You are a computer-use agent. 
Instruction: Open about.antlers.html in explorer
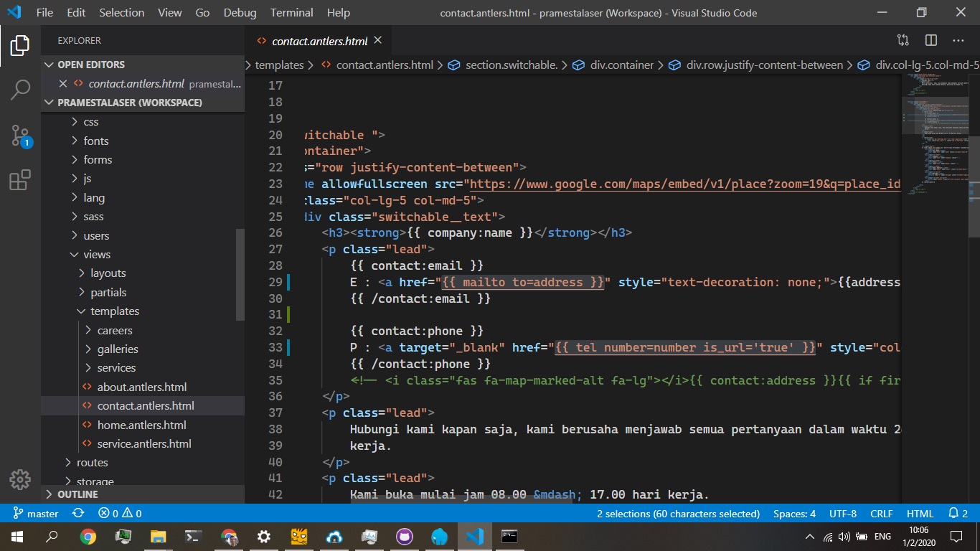coord(142,387)
